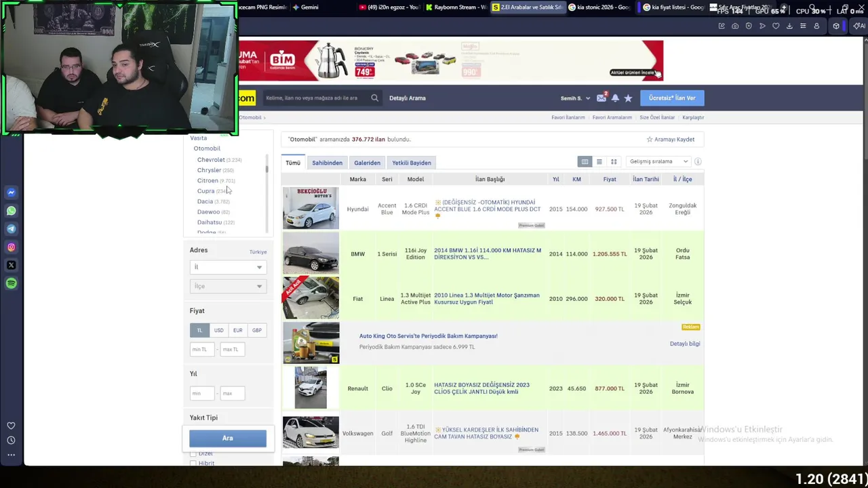Open the AI assistant toolbar icon
Image resolution: width=868 pixels, height=488 pixels.
click(x=859, y=26)
